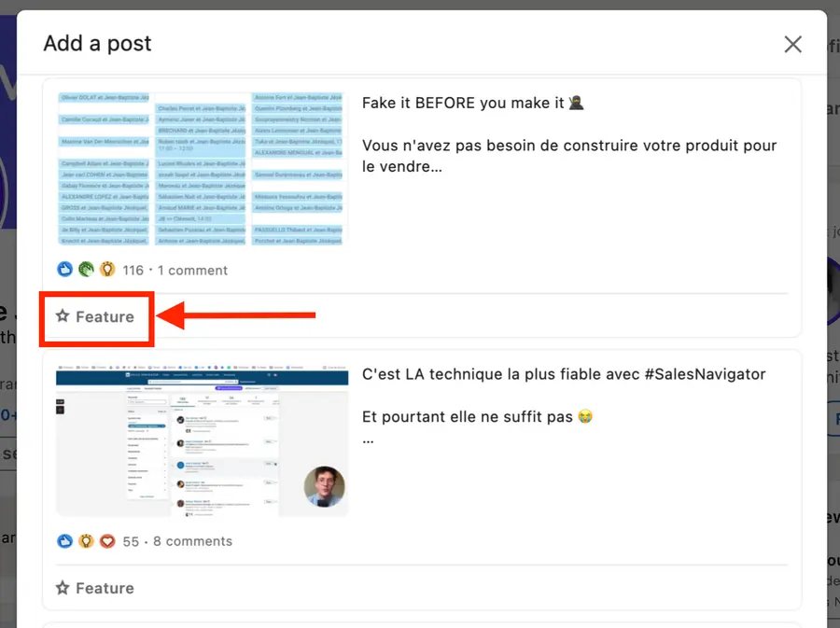Select Feature on the 'Fake it BEFORE you make it' post
Viewport: 840px width, 628px height.
[96, 316]
